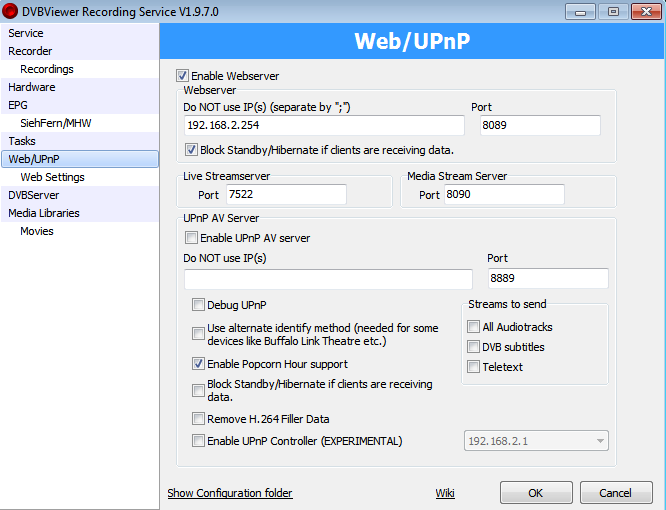Open SiehFern/MHW settings
The image size is (666, 510).
click(x=80, y=123)
